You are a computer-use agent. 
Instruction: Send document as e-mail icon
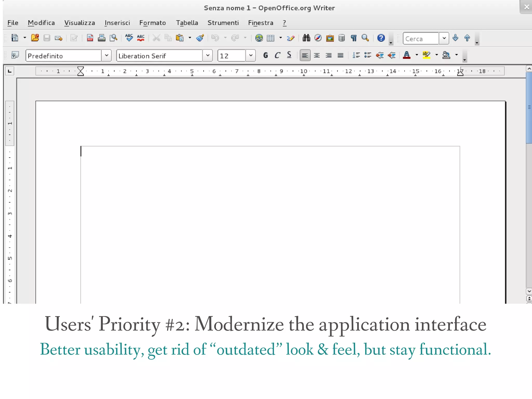59,38
